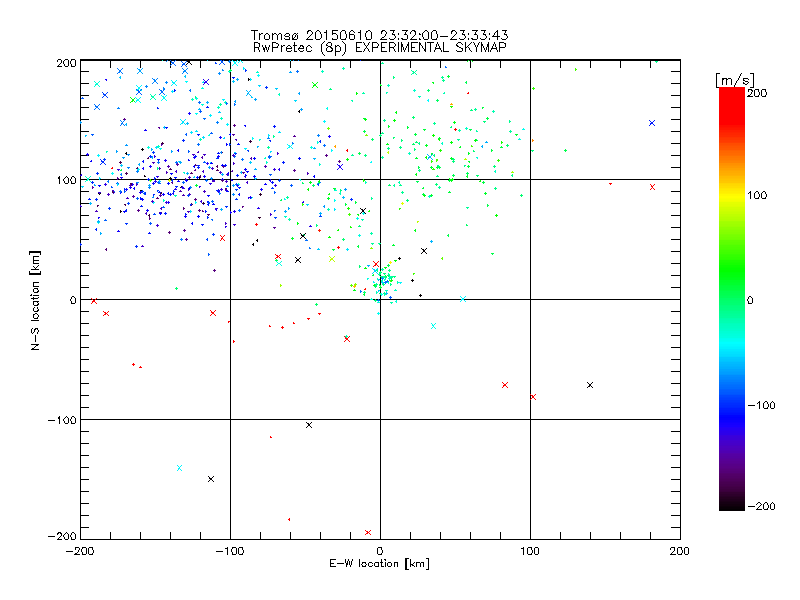
Task: Click the -200 label beside the color bar
Action: (x=761, y=506)
